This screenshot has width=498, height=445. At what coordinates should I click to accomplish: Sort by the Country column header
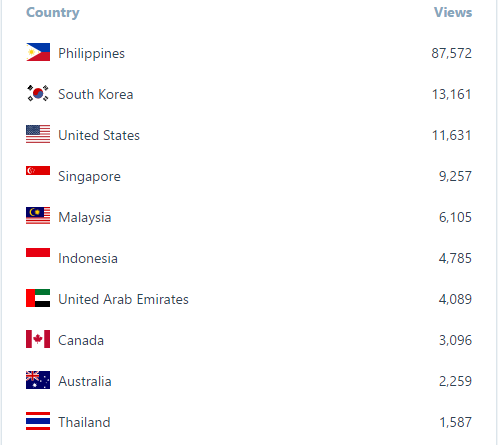click(53, 13)
